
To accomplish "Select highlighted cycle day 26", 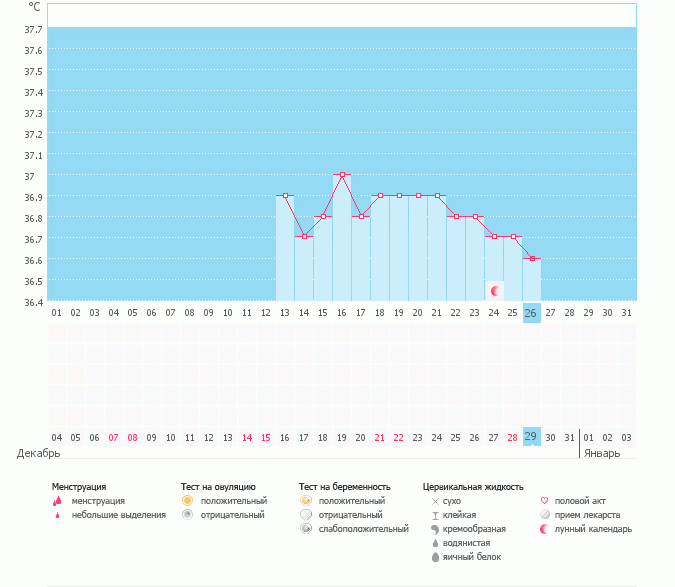I will pos(531,313).
